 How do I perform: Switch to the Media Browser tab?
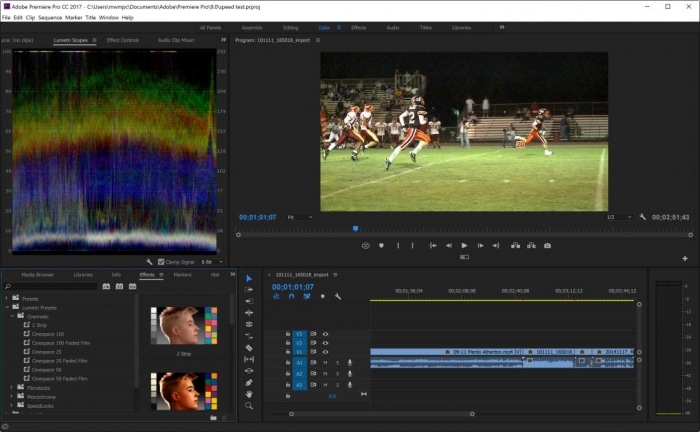point(38,274)
